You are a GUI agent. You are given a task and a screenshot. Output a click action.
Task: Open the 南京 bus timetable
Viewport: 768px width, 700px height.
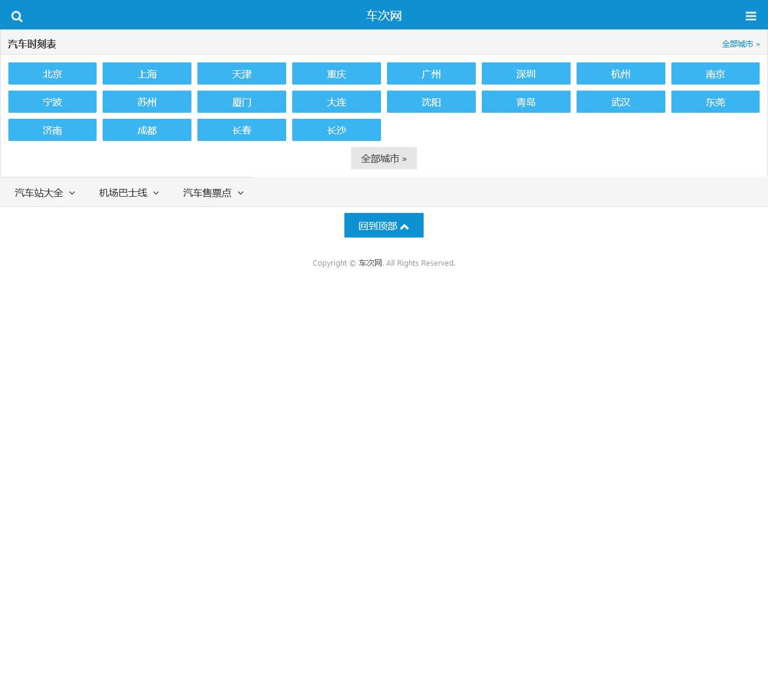pos(715,74)
